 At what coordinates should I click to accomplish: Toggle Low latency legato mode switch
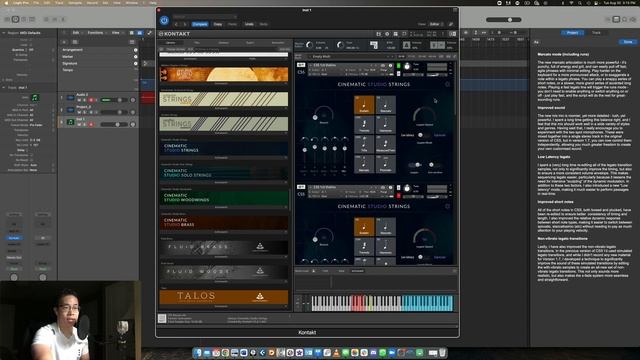point(423,135)
